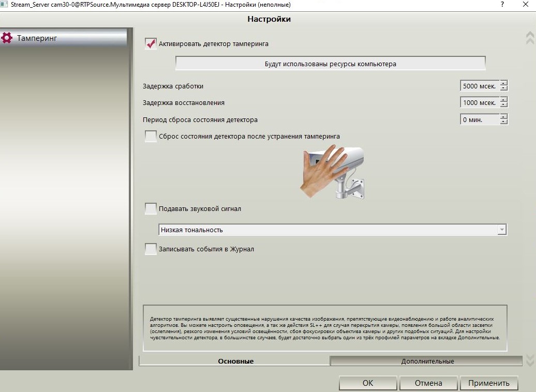536x392 pixels.
Task: Uncheck Активировать детектор тамперинга
Action: (151, 44)
